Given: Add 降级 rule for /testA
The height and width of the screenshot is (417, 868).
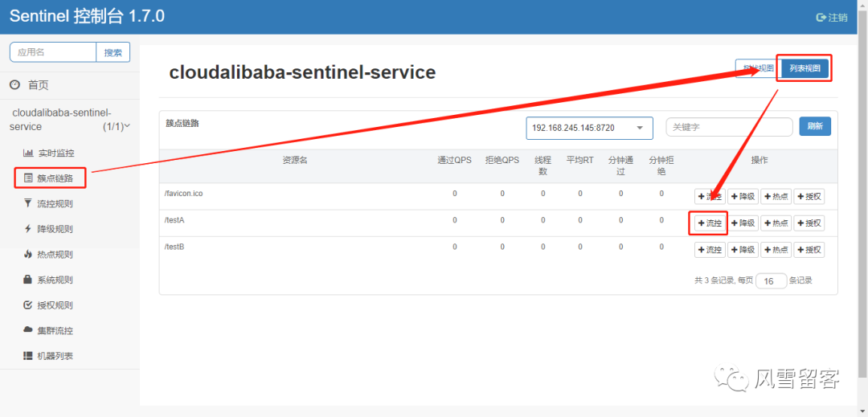Looking at the screenshot, I should pyautogui.click(x=743, y=223).
